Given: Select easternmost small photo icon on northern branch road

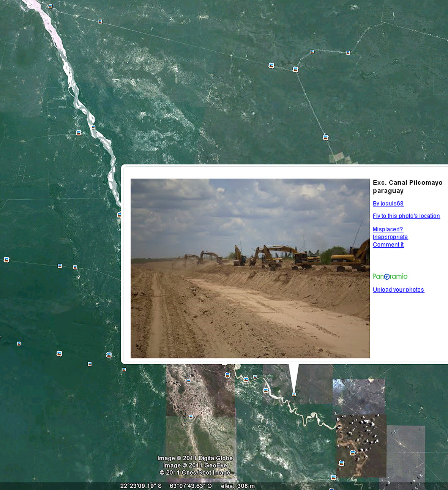Looking at the screenshot, I should [348, 53].
